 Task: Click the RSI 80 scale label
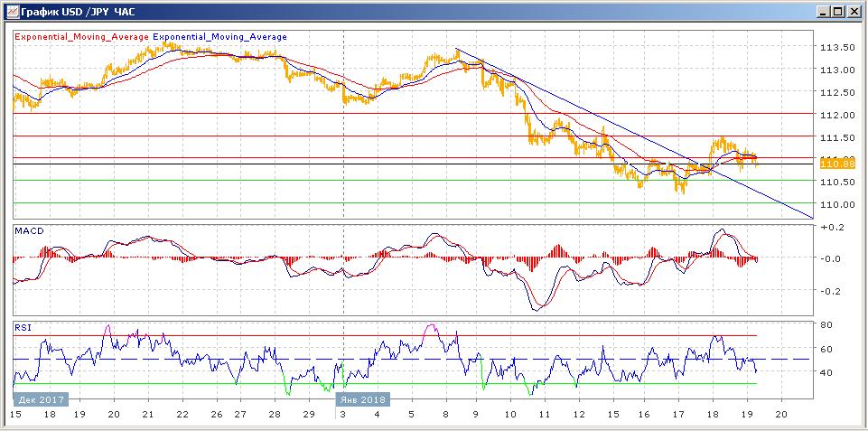point(825,325)
